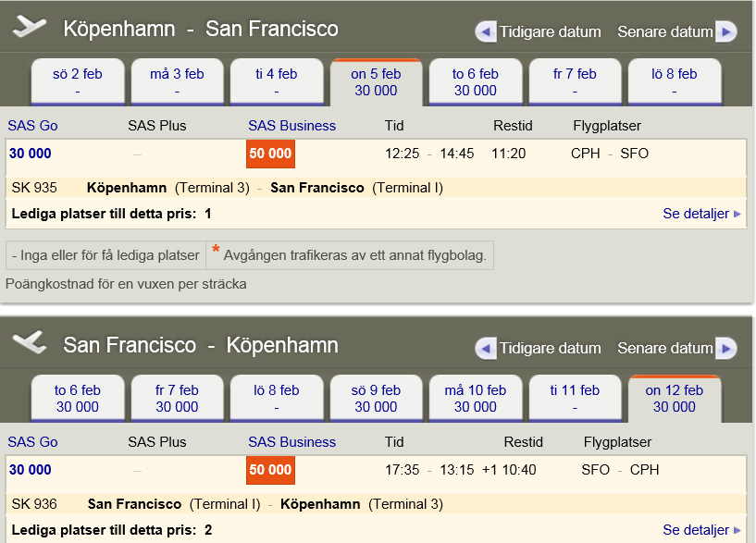Switch to the to 6 feb tab for Köpenhamn–San Francisco

pyautogui.click(x=476, y=82)
